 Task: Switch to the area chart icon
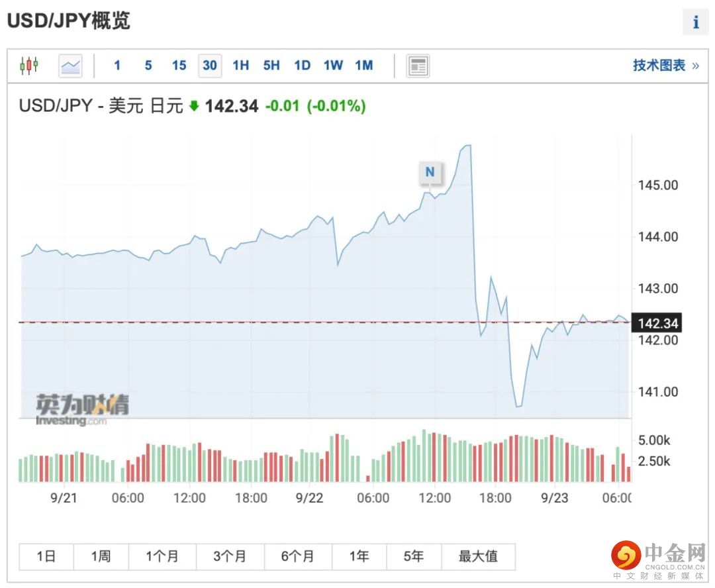[x=70, y=66]
